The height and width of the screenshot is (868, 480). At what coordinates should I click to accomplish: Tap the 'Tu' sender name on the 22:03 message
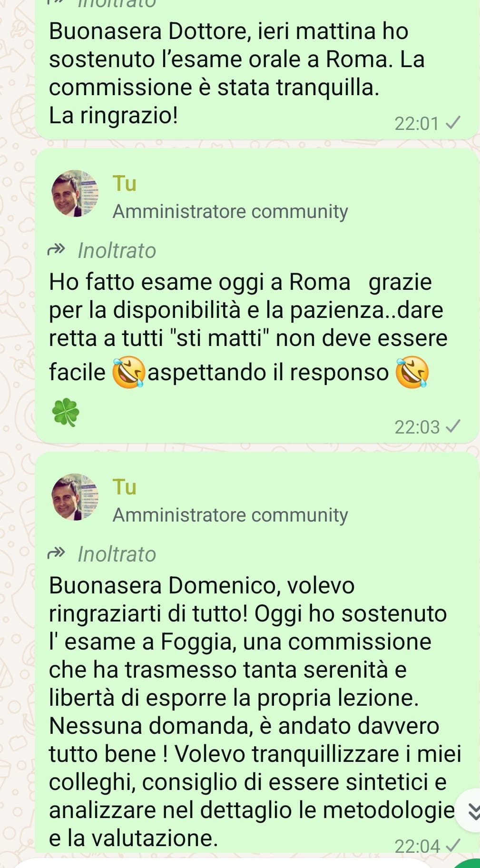[125, 184]
